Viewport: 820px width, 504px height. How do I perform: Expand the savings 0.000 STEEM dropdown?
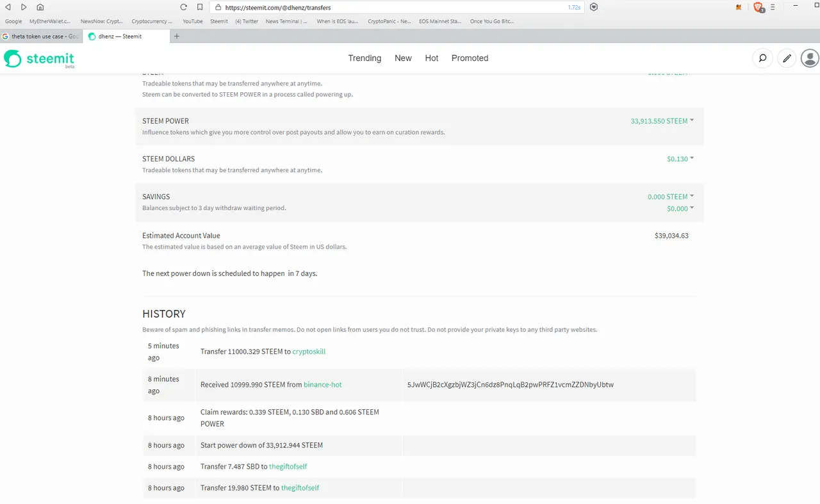pyautogui.click(x=671, y=197)
